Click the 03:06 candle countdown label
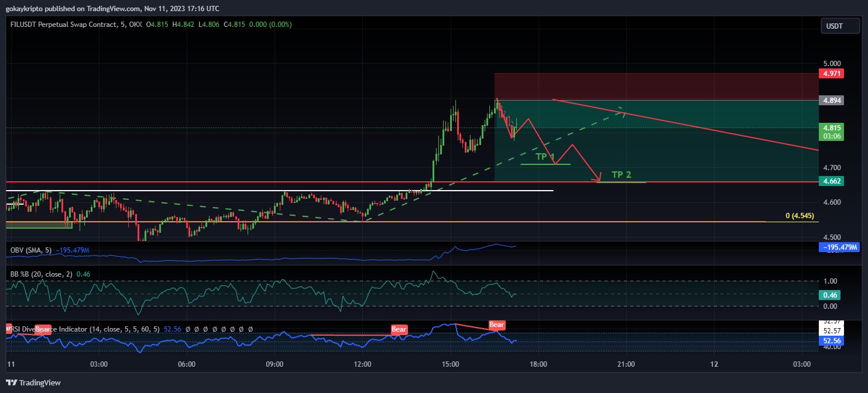 (x=832, y=136)
